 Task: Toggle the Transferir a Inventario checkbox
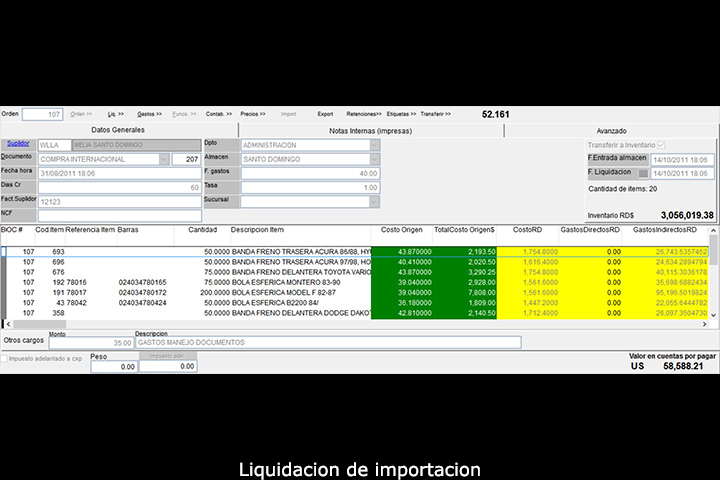pos(659,145)
